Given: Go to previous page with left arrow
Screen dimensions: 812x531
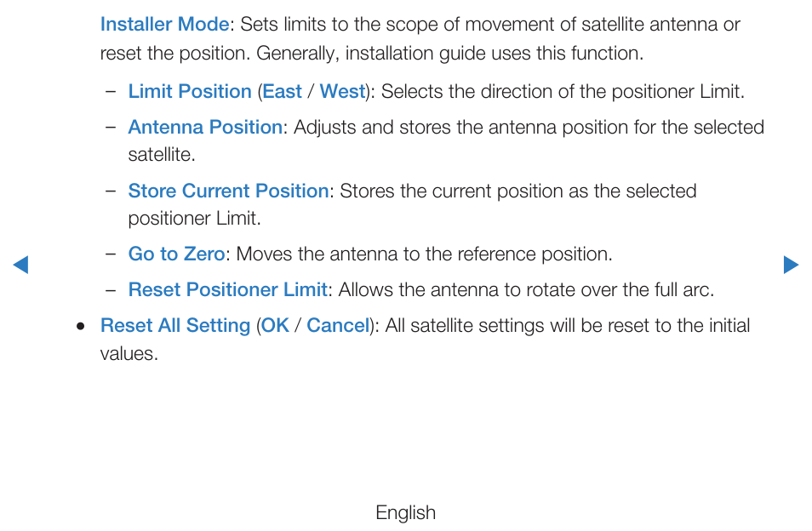Looking at the screenshot, I should 20,265.
